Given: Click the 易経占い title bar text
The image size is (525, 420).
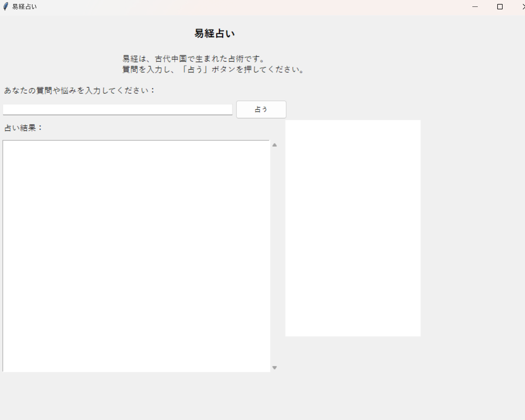Looking at the screenshot, I should coord(25,7).
